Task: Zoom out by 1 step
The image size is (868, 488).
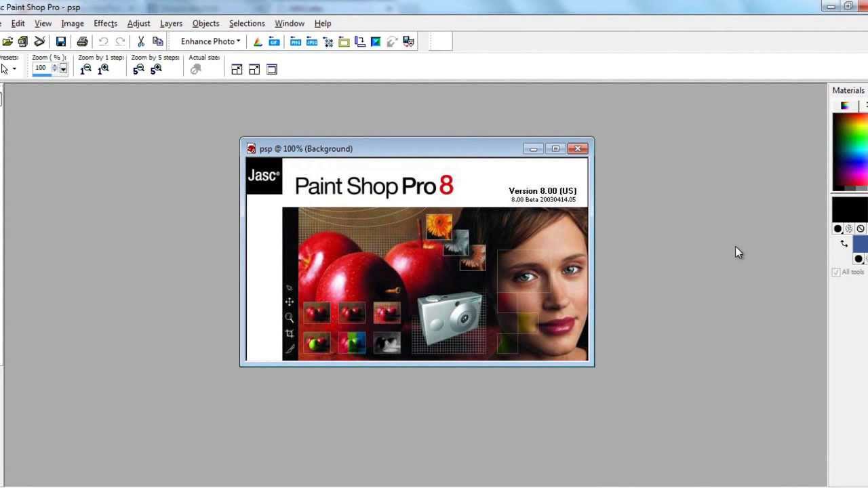Action: click(86, 69)
